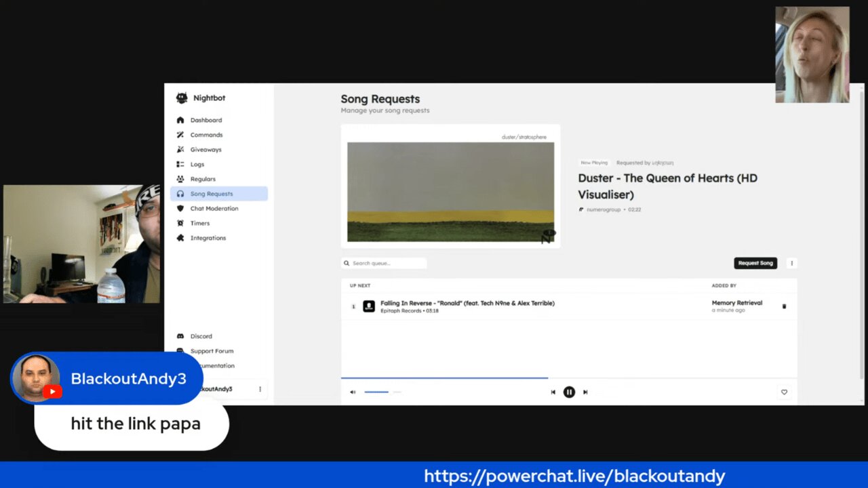868x488 pixels.
Task: Click the ADDED BY column header
Action: [724, 285]
